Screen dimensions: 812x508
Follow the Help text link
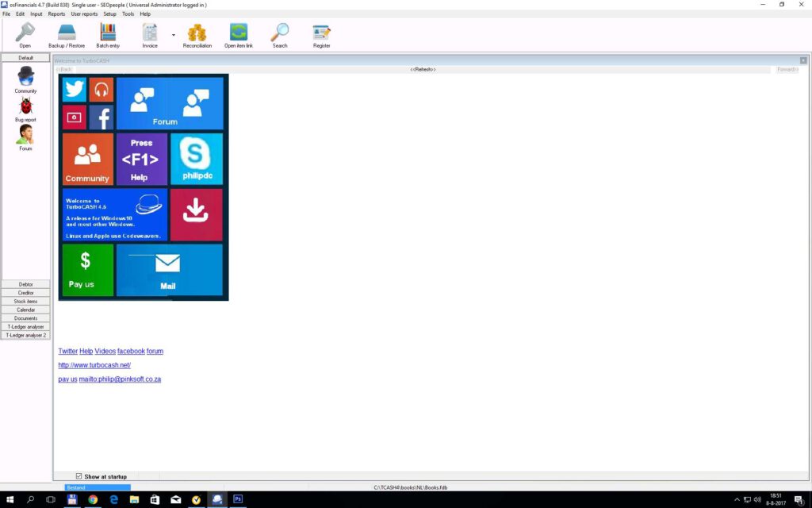pyautogui.click(x=86, y=351)
